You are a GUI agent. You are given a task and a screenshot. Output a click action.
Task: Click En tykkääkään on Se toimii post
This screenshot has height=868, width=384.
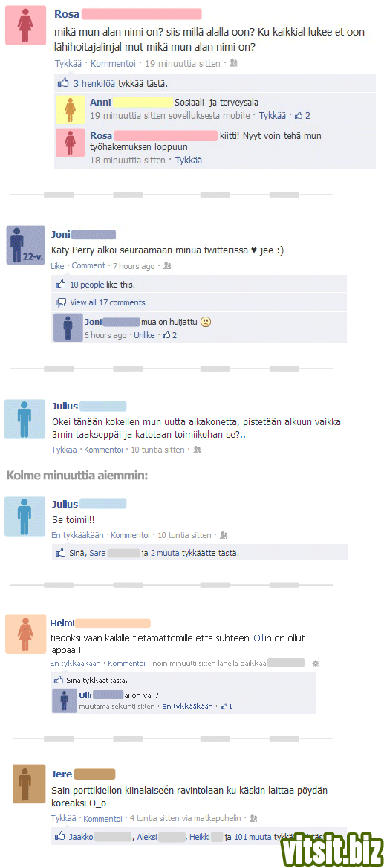click(77, 535)
